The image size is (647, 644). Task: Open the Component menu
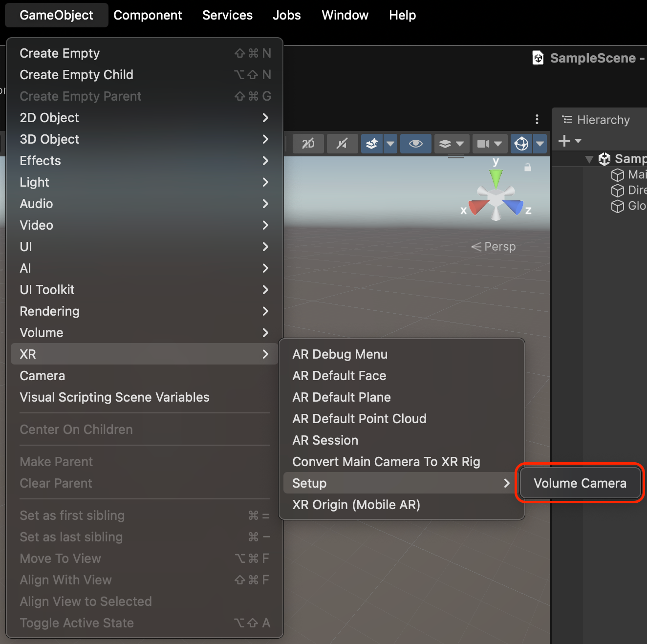148,15
